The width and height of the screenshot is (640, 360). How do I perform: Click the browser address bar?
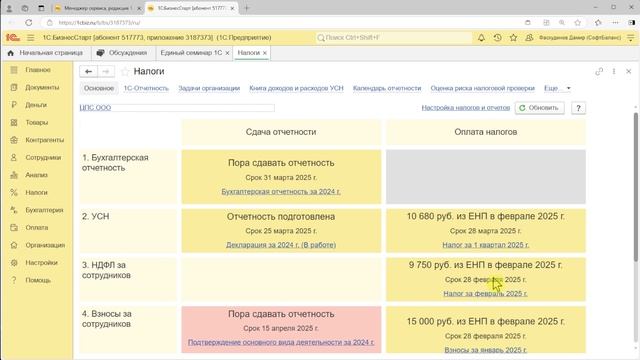click(x=282, y=23)
